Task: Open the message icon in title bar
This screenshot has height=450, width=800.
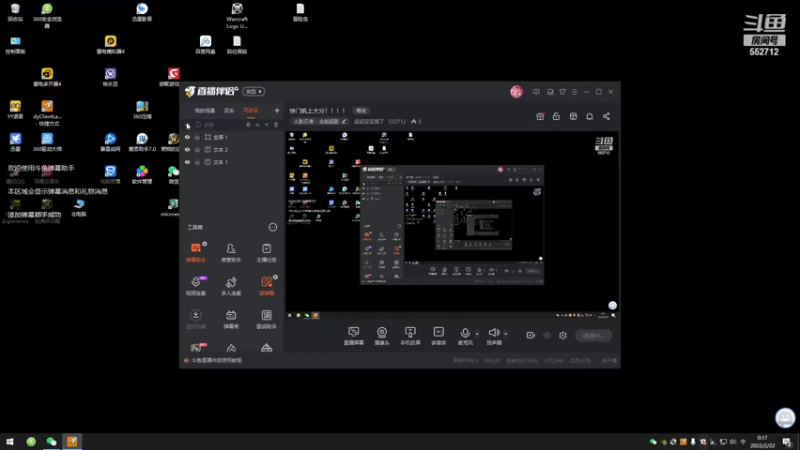Action: 536,92
